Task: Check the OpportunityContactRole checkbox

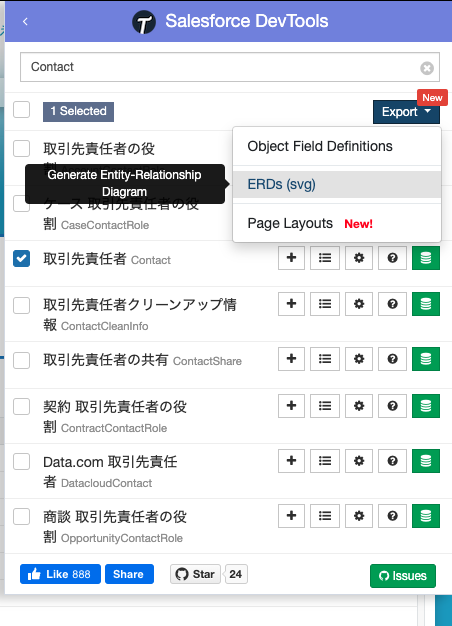Action: (22, 516)
